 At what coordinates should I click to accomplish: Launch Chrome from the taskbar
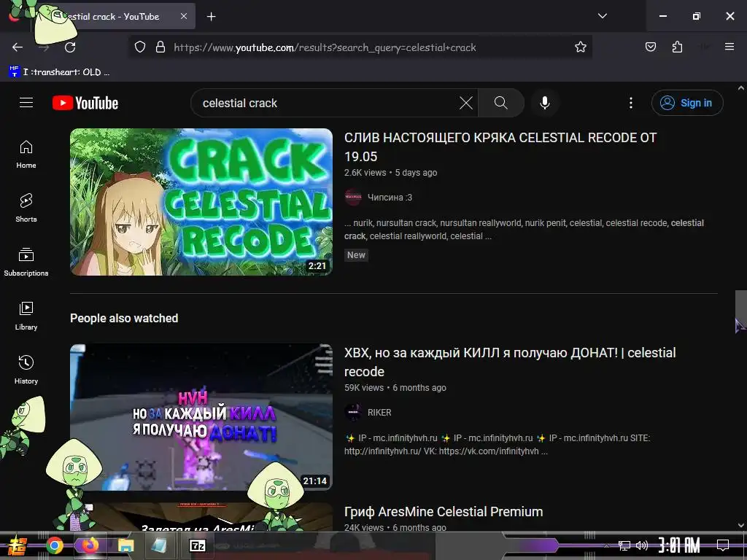pyautogui.click(x=54, y=545)
